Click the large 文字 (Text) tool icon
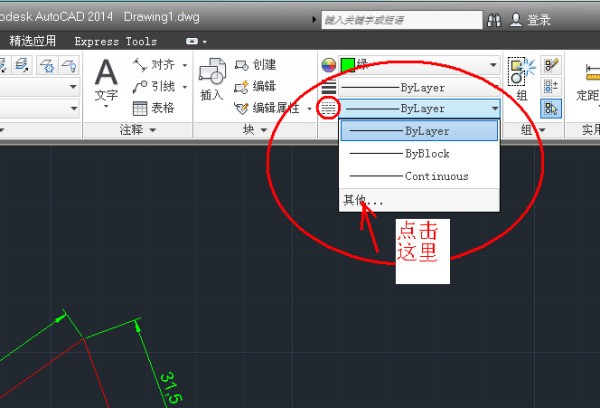This screenshot has width=600, height=408. coord(107,76)
